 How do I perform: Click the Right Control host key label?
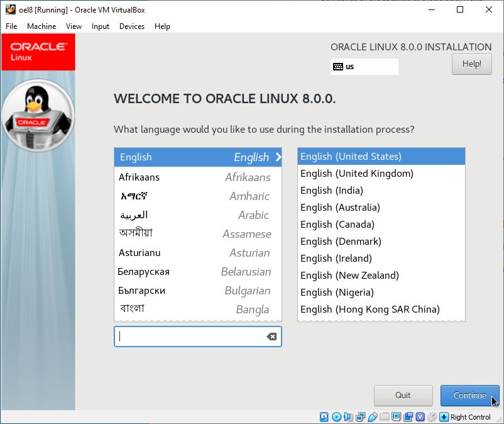pos(471,417)
